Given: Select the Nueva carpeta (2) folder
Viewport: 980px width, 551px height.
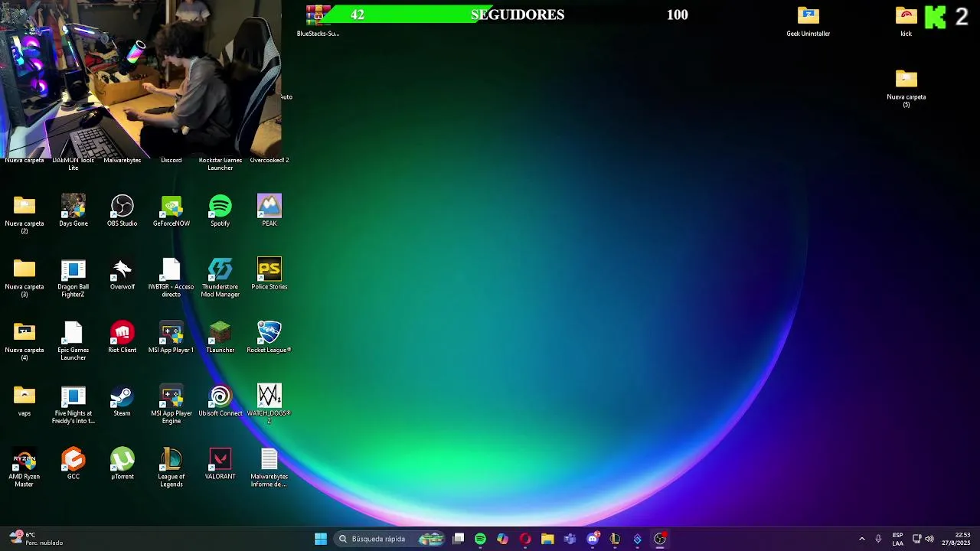Looking at the screenshot, I should [x=24, y=214].
